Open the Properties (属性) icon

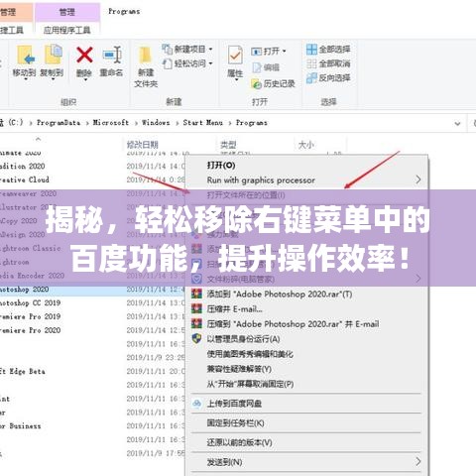pos(235,56)
